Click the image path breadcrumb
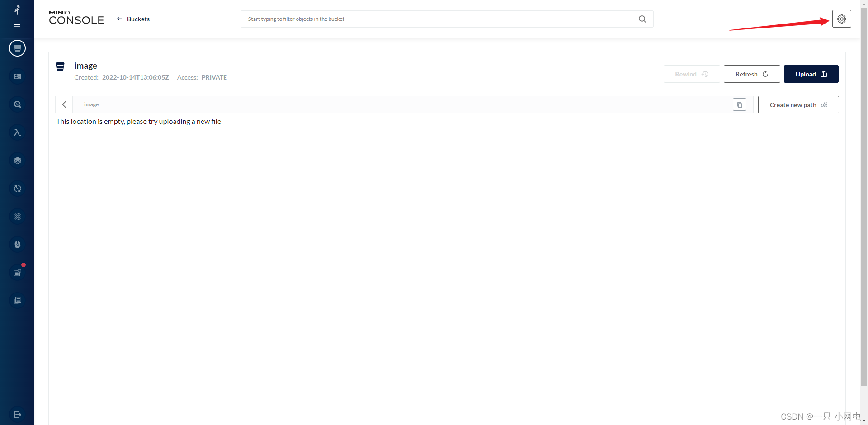This screenshot has width=868, height=425. pos(91,104)
